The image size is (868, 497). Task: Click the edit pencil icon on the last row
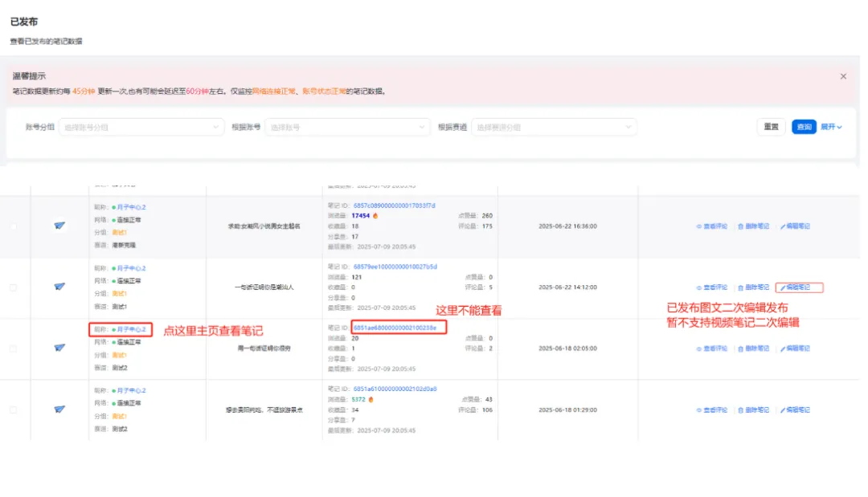click(784, 409)
